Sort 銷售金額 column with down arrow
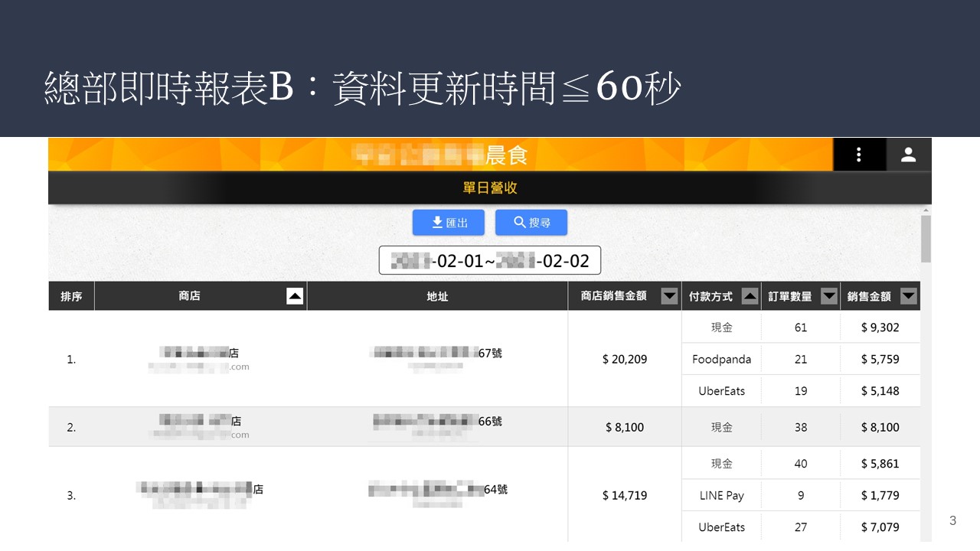 point(908,296)
